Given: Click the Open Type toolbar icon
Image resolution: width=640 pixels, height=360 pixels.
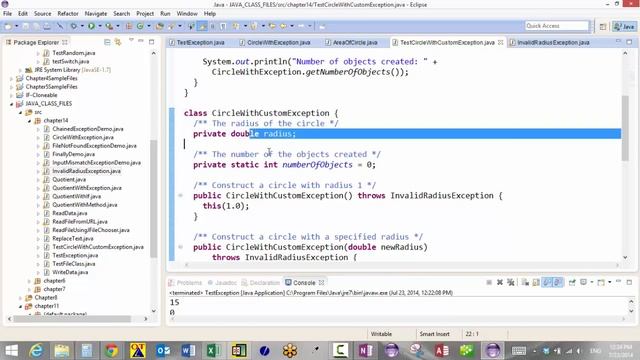Looking at the screenshot, I should tap(160, 26).
